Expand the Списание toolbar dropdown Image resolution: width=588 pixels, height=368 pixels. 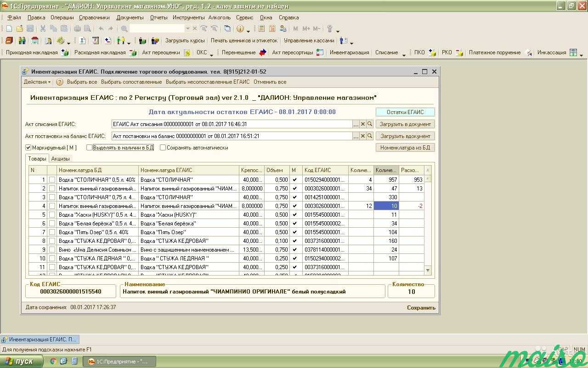(404, 54)
